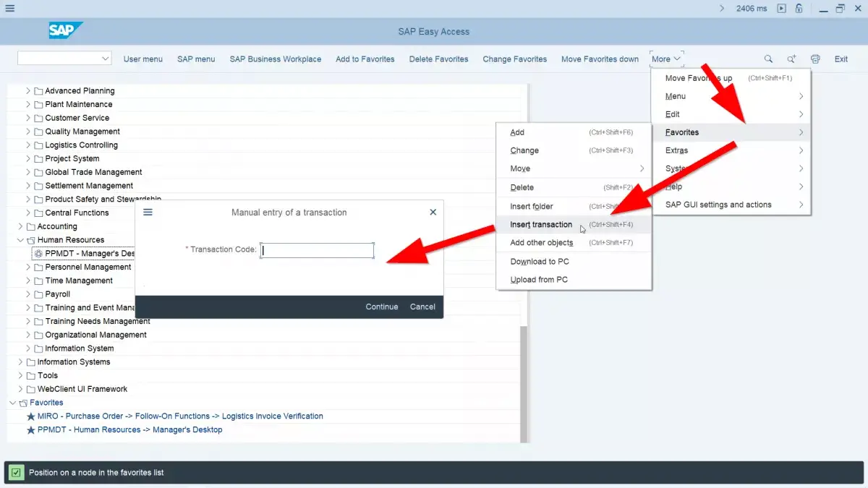This screenshot has width=868, height=488.
Task: Click the folder icon beside Plant Maintenance
Action: pyautogui.click(x=38, y=105)
